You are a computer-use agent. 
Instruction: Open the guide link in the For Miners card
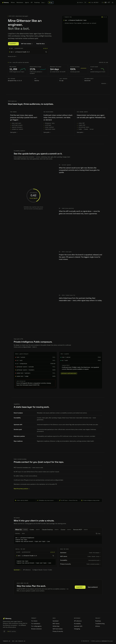[14, 132]
